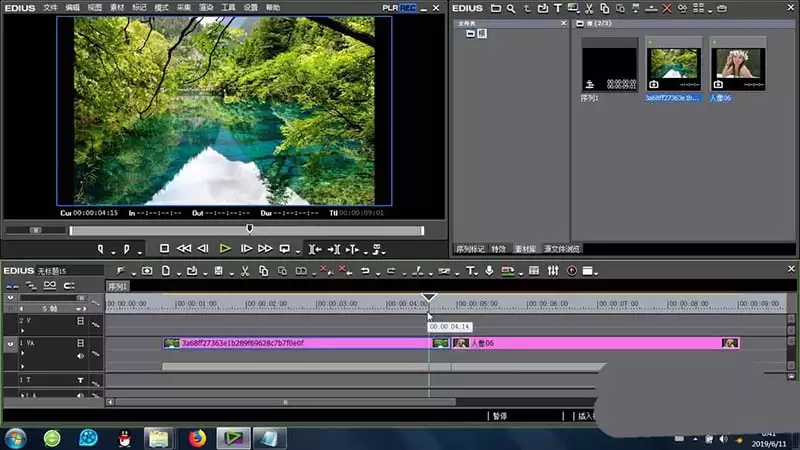Click the undo arrow in the timeline toolbar
The image size is (800, 450).
point(365,271)
